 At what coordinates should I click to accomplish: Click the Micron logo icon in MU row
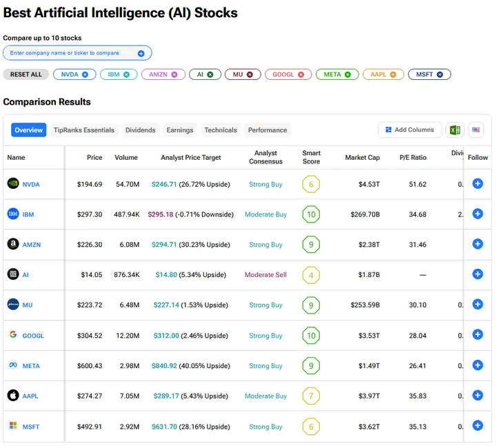click(12, 305)
